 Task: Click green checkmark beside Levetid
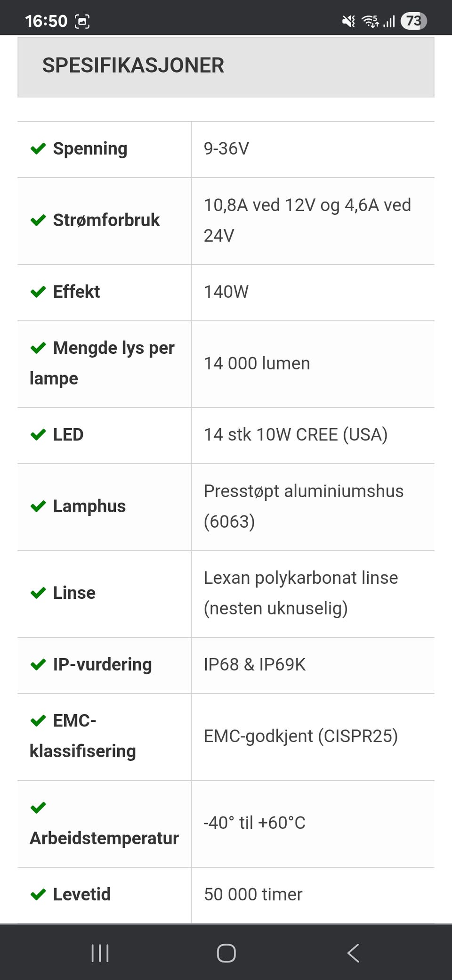[x=38, y=894]
